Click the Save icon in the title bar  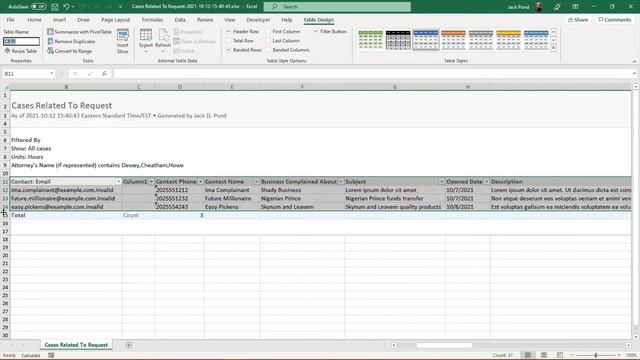click(x=55, y=7)
